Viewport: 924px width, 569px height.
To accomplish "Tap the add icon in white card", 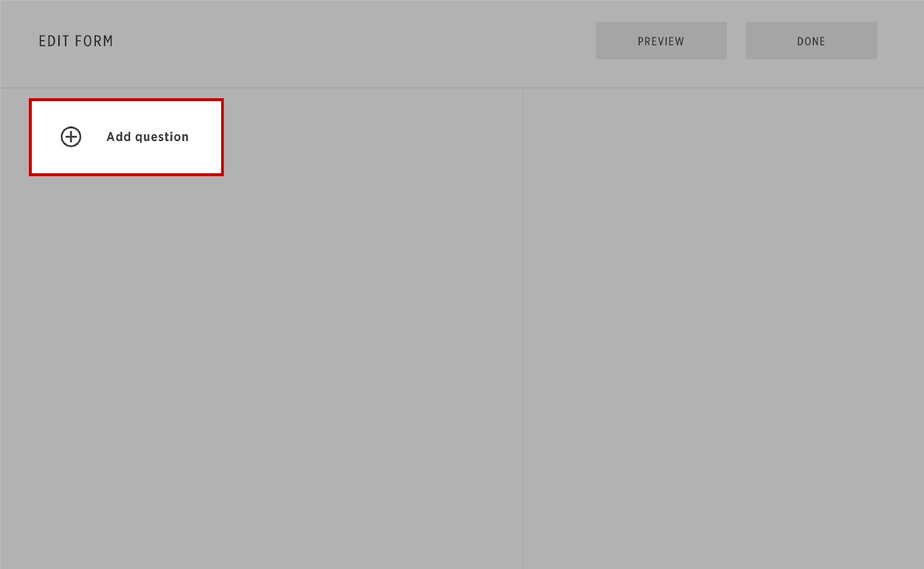I will coord(71,137).
